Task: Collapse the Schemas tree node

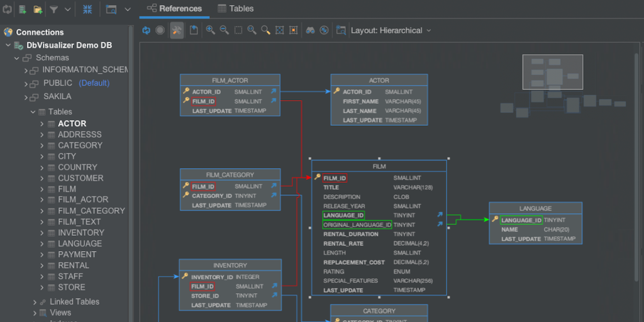Action: click(18, 58)
